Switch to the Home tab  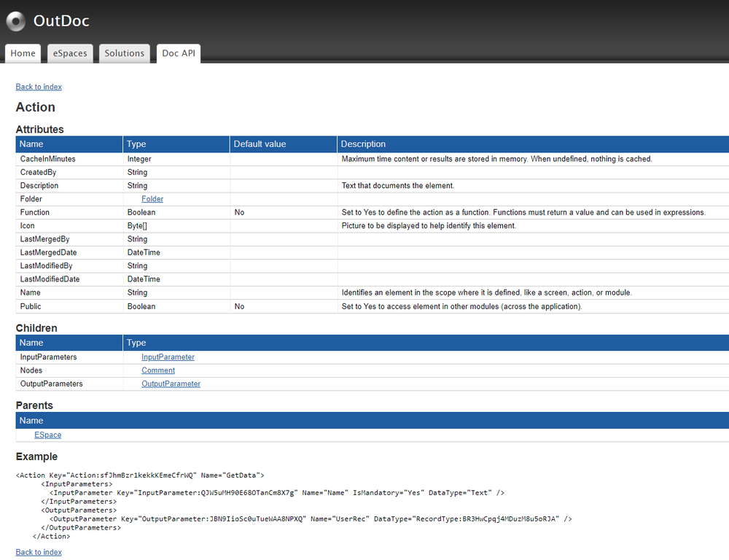pyautogui.click(x=23, y=52)
